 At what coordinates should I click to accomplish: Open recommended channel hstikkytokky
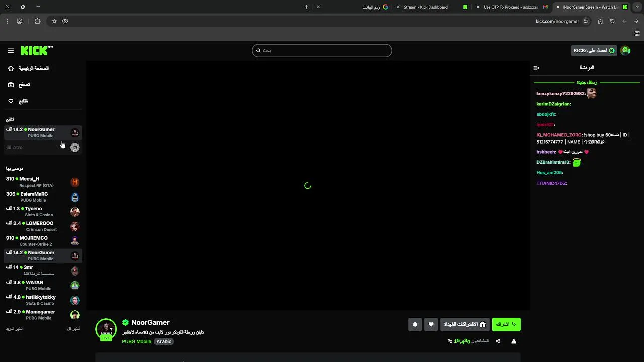click(43, 300)
